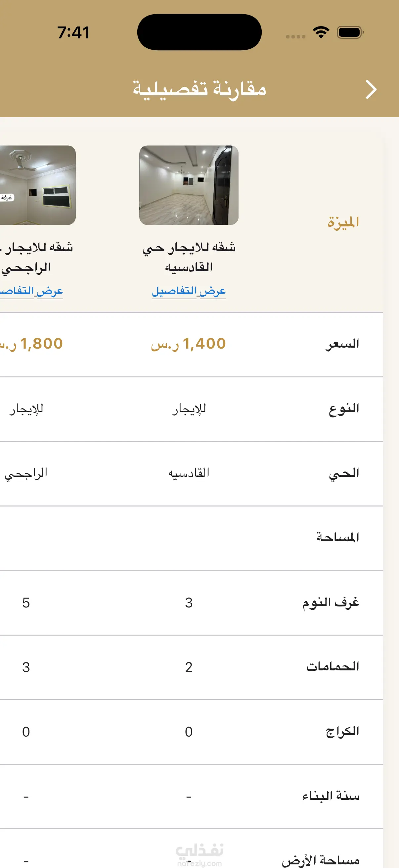This screenshot has width=399, height=868.
Task: Open القادسيه apartment photo thumbnail
Action: (x=189, y=185)
